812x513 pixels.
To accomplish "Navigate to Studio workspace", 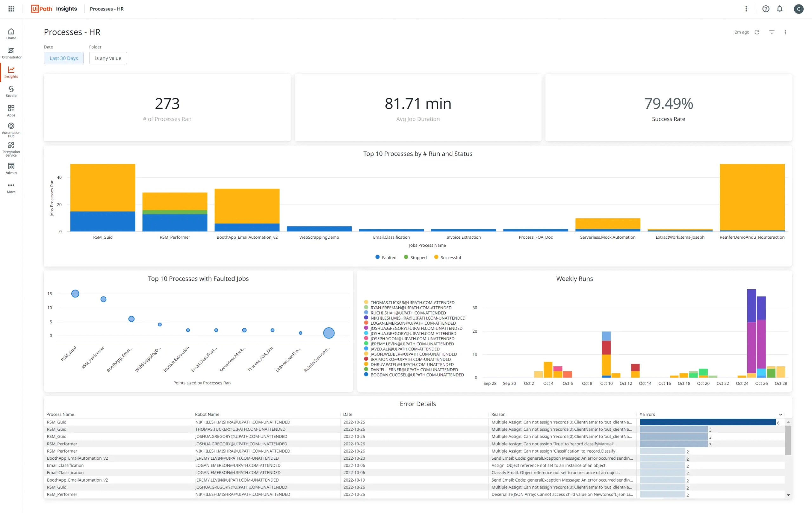I will [x=11, y=91].
